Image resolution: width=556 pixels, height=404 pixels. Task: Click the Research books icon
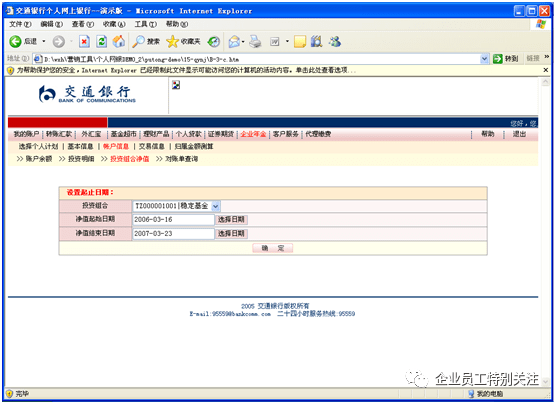click(x=316, y=42)
